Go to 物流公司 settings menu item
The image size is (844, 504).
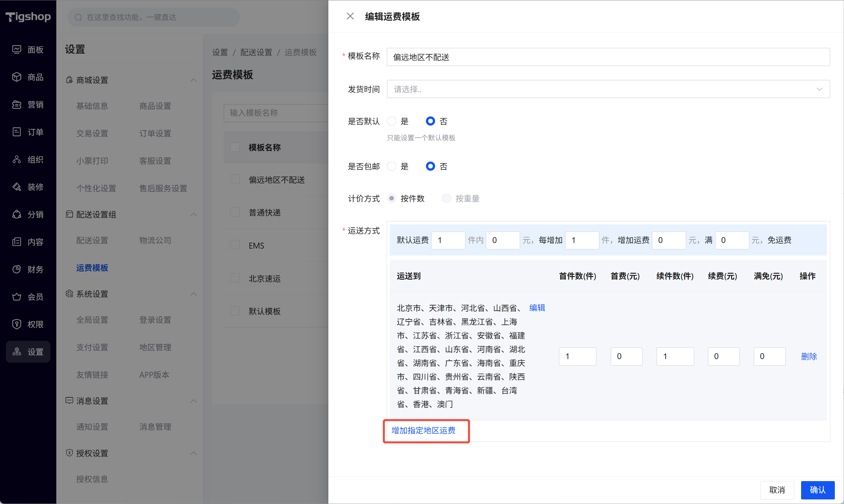pos(155,240)
